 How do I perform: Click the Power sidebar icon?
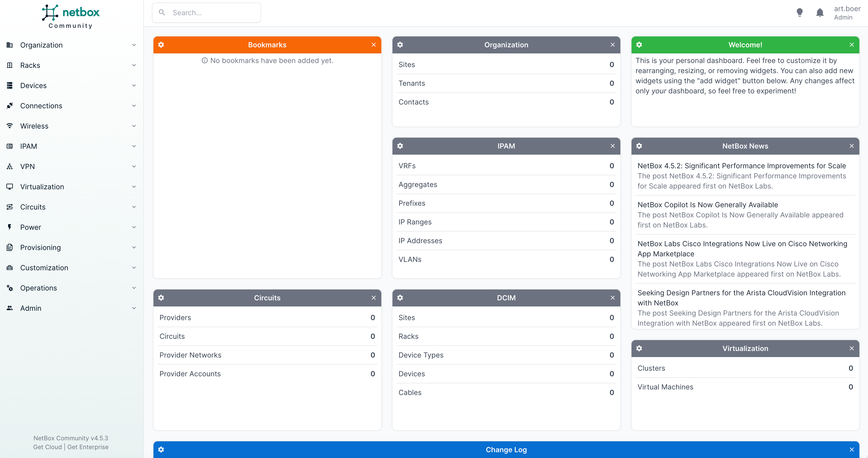click(9, 227)
